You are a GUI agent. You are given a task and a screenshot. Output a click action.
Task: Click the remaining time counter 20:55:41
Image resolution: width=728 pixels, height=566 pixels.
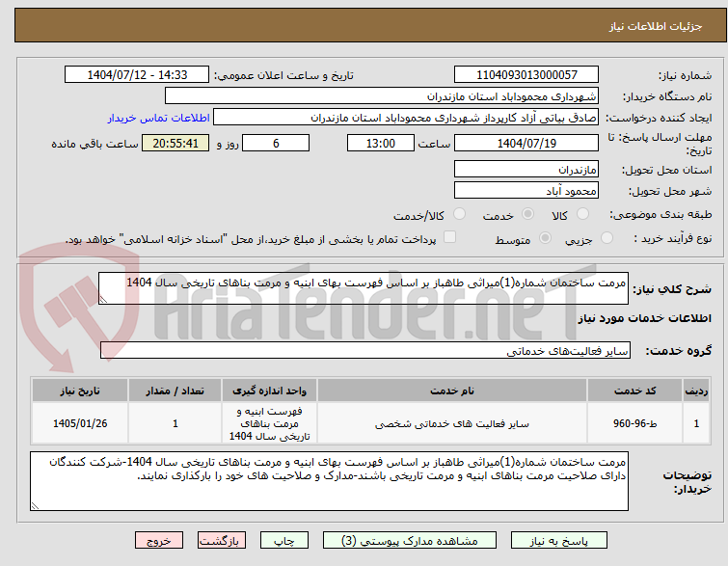[175, 143]
